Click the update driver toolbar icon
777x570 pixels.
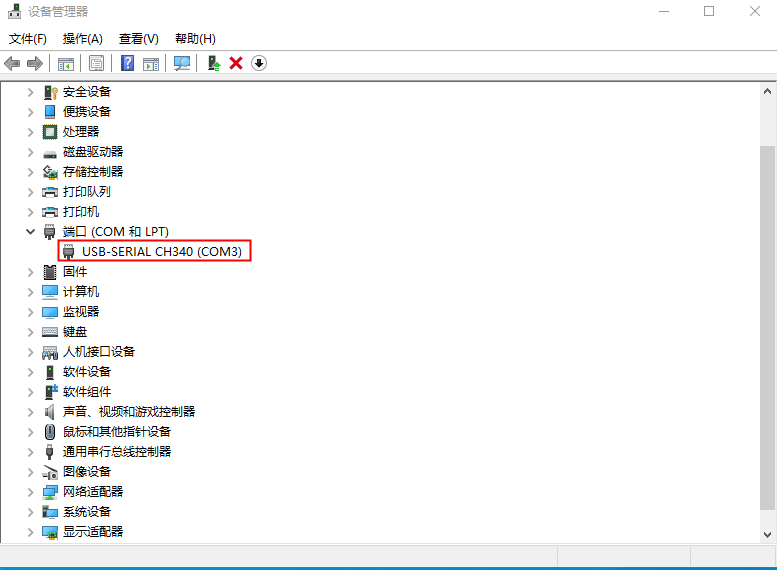[213, 63]
